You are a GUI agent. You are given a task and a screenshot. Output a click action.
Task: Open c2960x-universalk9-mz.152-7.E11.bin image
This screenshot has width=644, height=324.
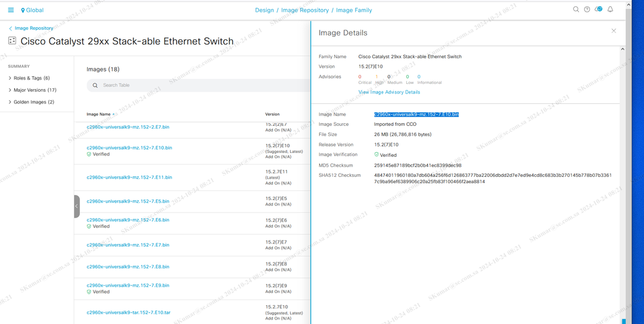(129, 177)
